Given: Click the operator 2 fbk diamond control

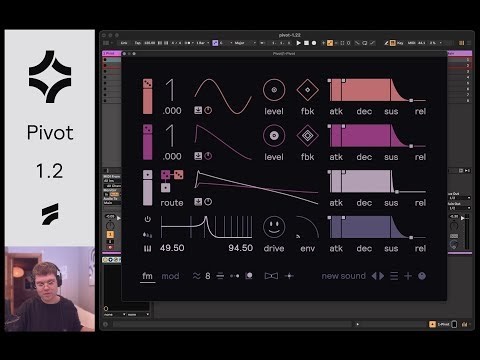Looking at the screenshot, I should [x=307, y=135].
